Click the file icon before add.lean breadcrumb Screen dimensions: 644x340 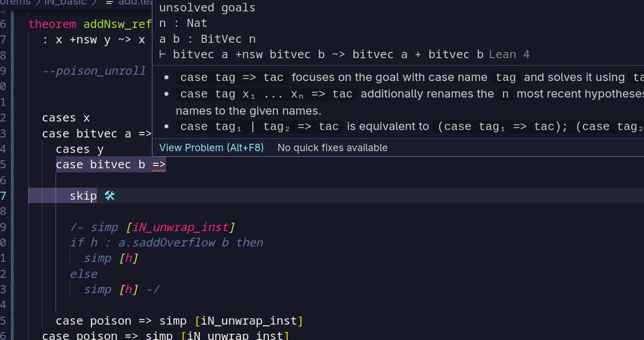click(110, 3)
